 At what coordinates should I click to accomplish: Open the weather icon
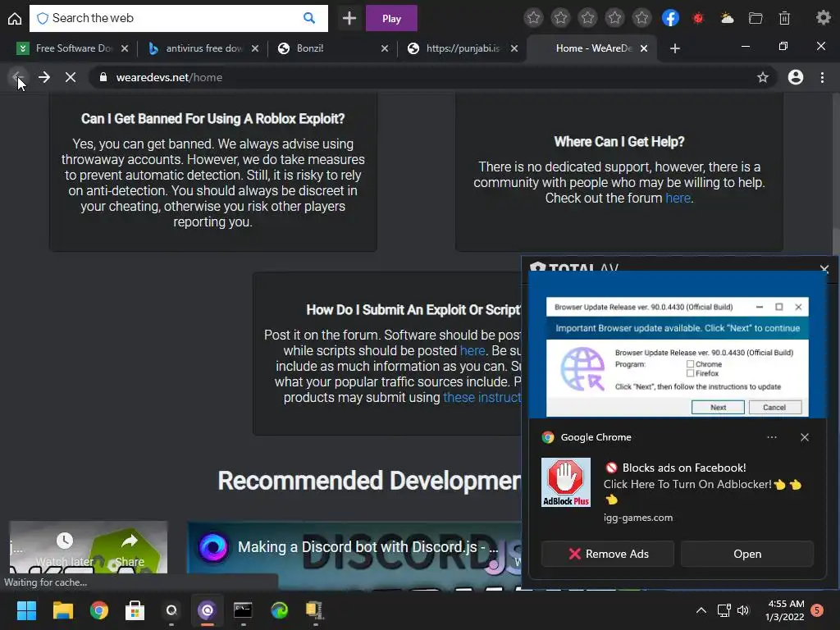click(x=727, y=18)
